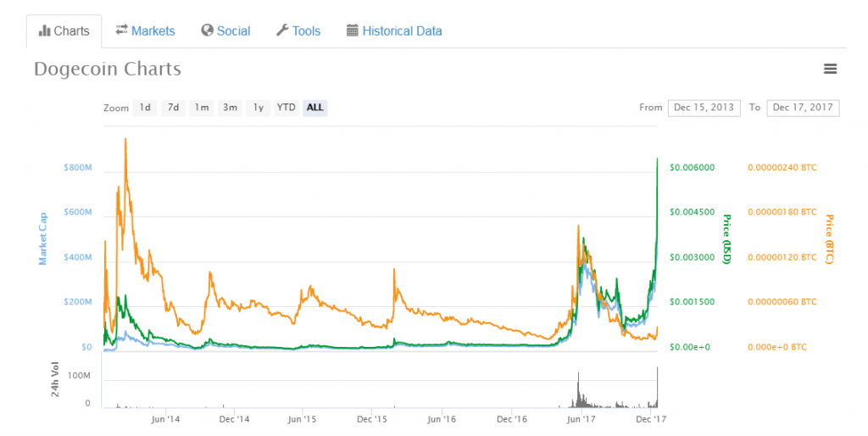
Task: Click the bar chart icon in Charts tab
Action: click(x=44, y=31)
